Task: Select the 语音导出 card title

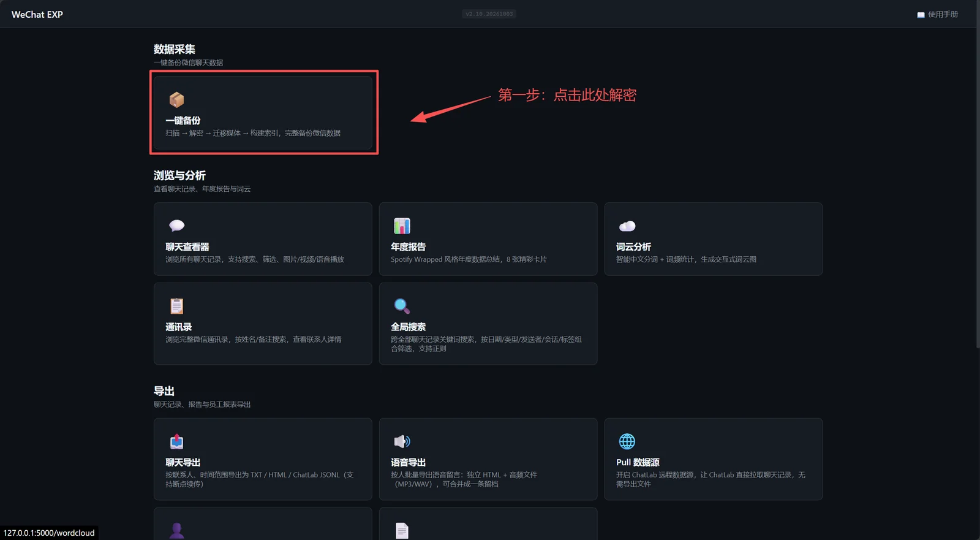Action: 409,463
